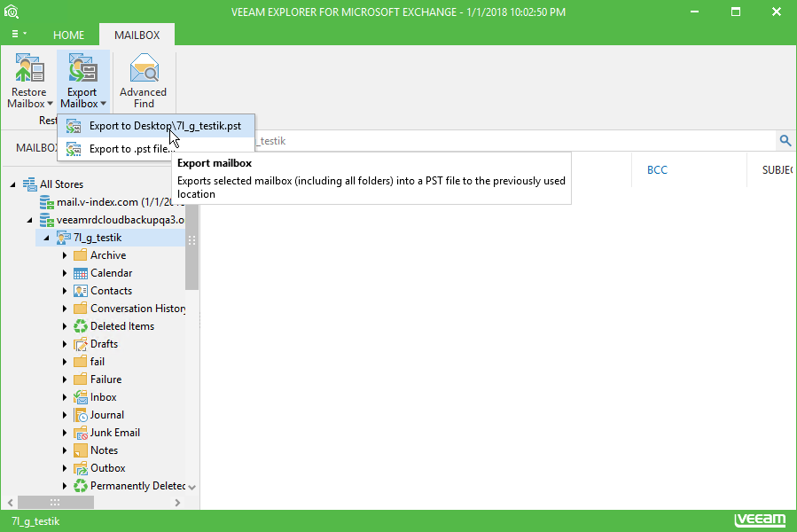Select the Conversation History folder label
Screen dimensions: 797x532
pyautogui.click(x=137, y=309)
